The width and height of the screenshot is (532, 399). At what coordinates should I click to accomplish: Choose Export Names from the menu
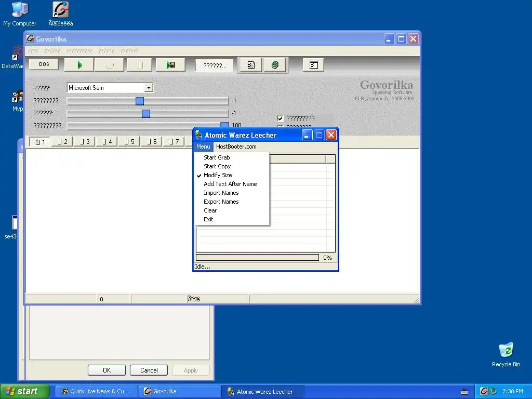(x=232, y=202)
